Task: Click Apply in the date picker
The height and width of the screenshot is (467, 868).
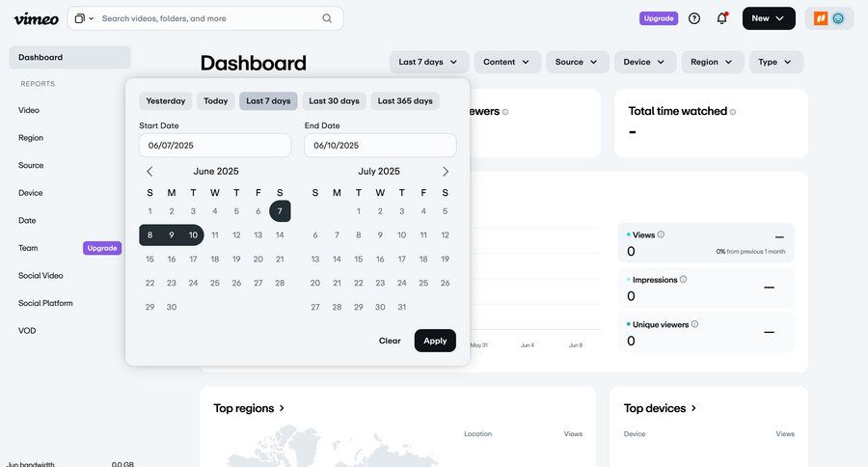Action: pos(435,341)
